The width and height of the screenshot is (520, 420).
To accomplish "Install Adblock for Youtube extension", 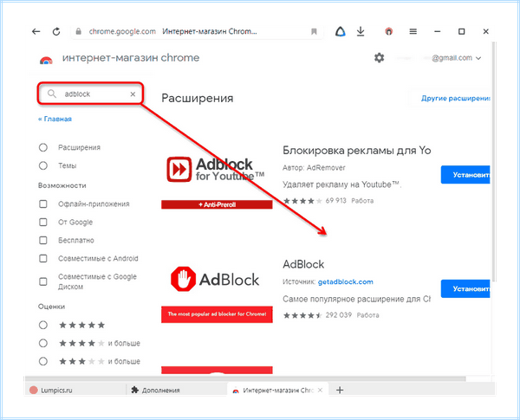I will 465,175.
